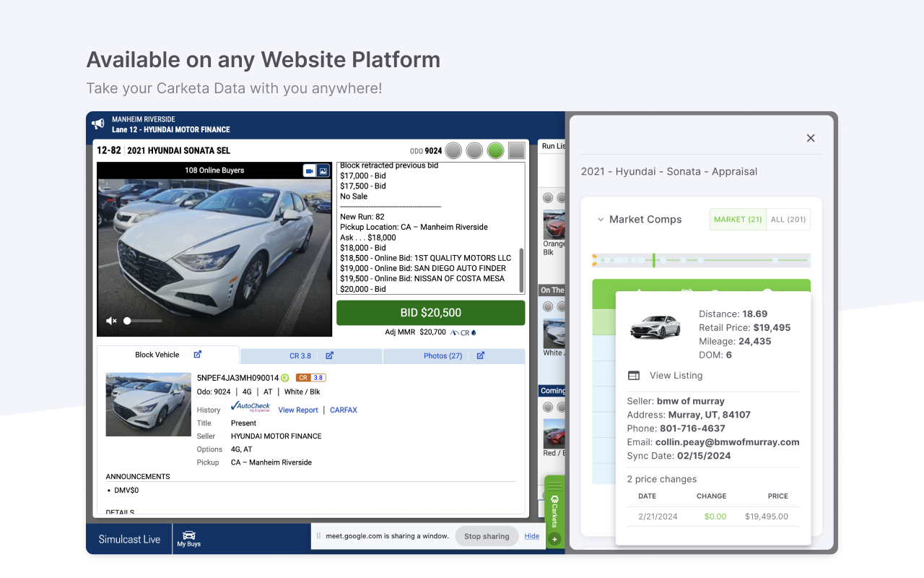
Task: Click first gray circle light next to ODO
Action: pyautogui.click(x=453, y=150)
